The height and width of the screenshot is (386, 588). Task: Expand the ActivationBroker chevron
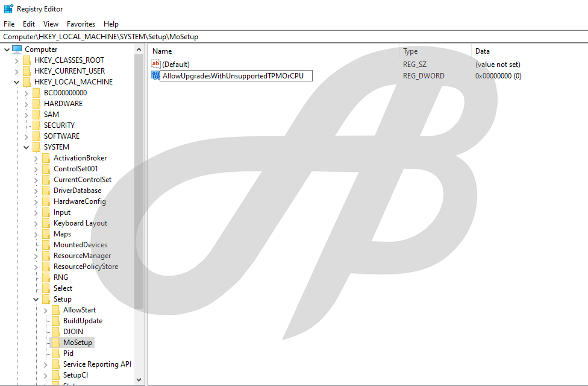(x=36, y=159)
